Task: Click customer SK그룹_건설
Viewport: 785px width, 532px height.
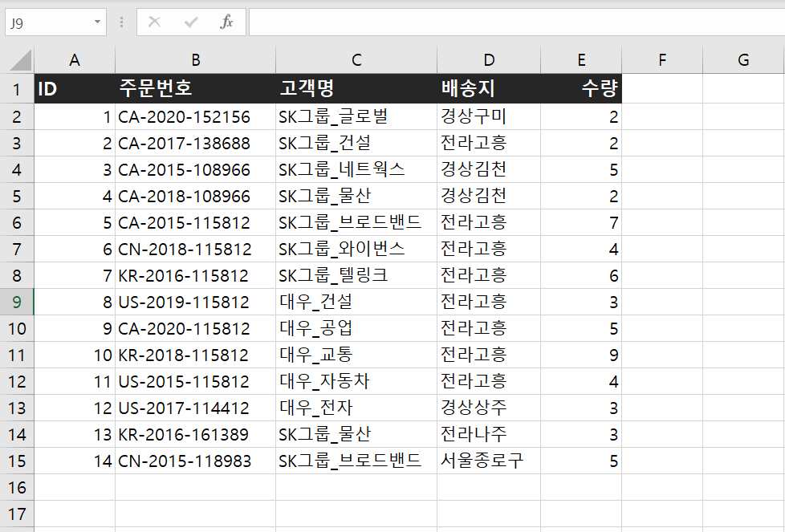Action: (x=356, y=143)
